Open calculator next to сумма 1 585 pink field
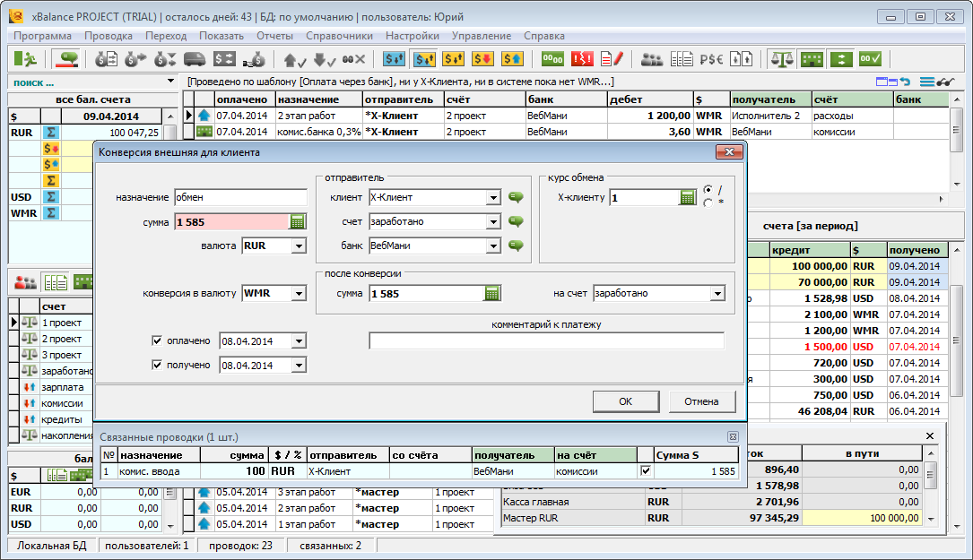Screen dimensions: 973x560 pos(298,221)
